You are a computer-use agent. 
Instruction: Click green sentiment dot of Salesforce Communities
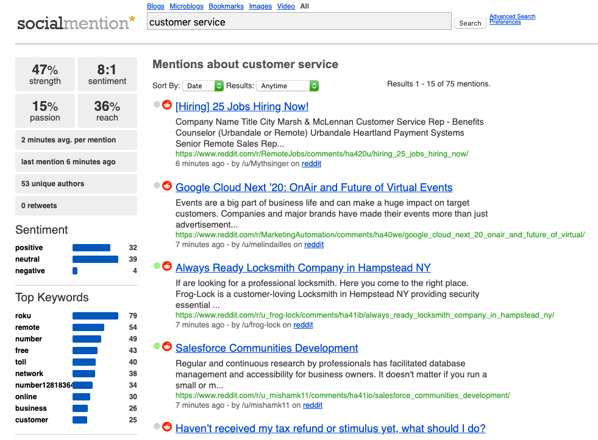click(x=156, y=346)
